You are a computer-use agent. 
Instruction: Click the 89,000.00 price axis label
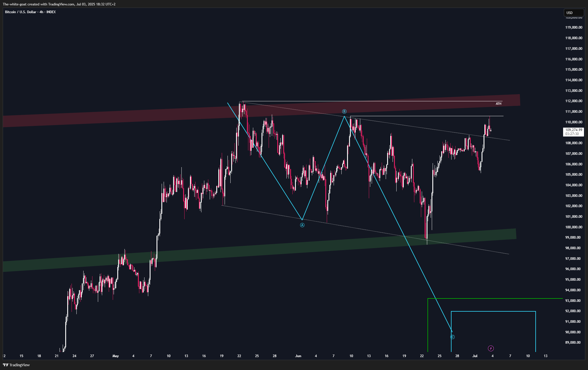click(573, 343)
